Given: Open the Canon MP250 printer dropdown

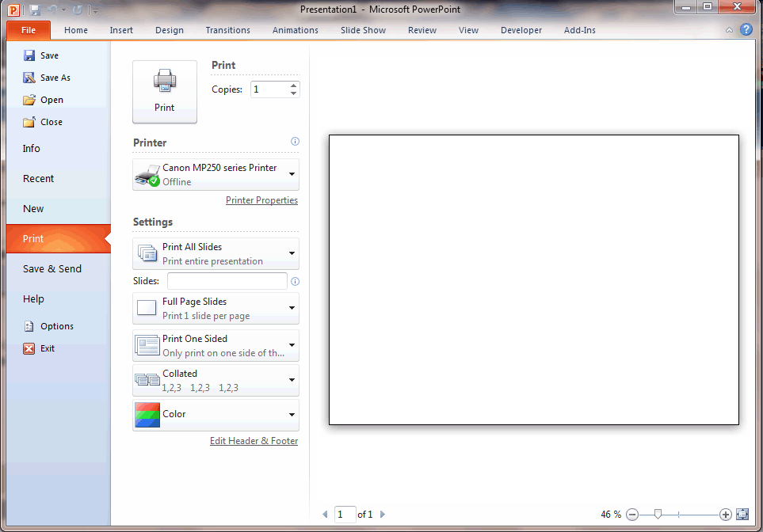Looking at the screenshot, I should [x=290, y=174].
